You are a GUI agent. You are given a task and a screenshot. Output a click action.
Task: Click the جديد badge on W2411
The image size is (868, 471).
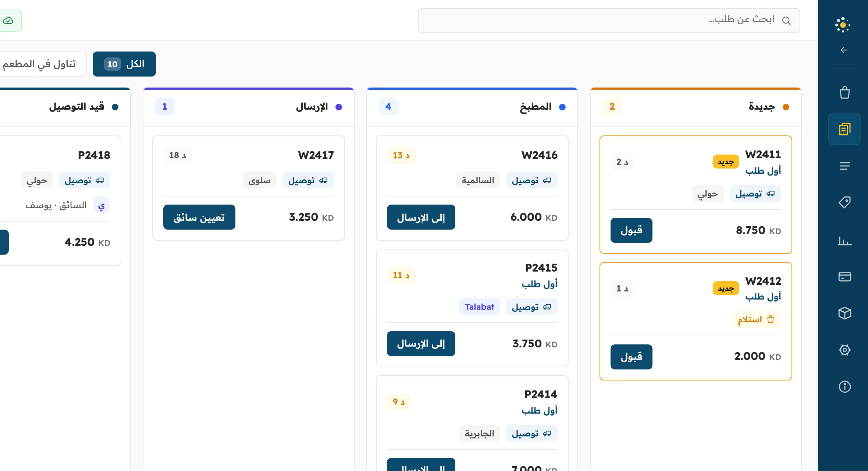[x=726, y=162]
